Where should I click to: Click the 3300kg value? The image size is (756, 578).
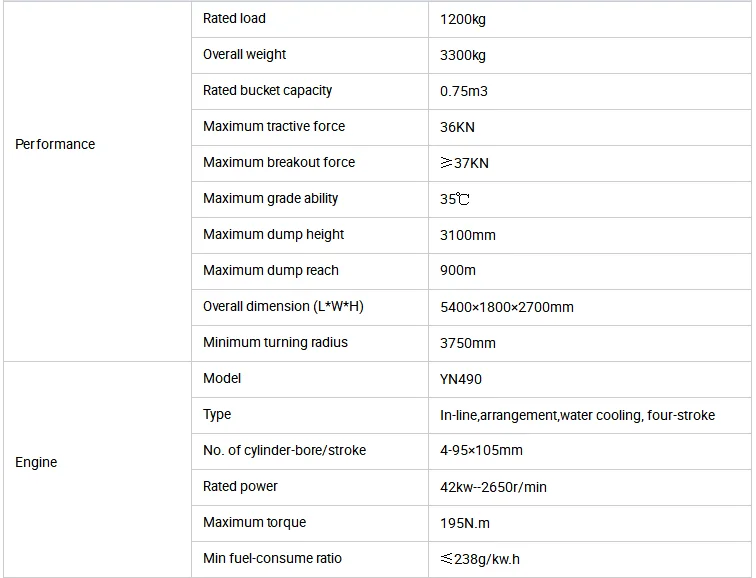pos(463,55)
